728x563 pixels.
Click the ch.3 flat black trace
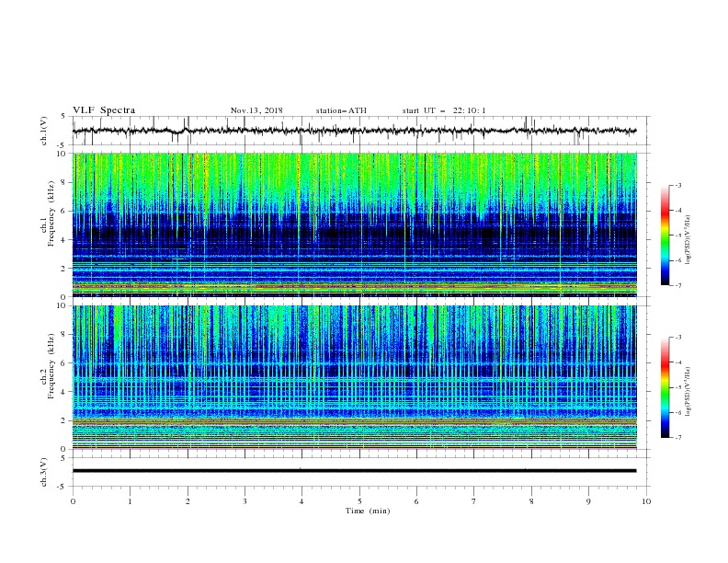(x=354, y=471)
